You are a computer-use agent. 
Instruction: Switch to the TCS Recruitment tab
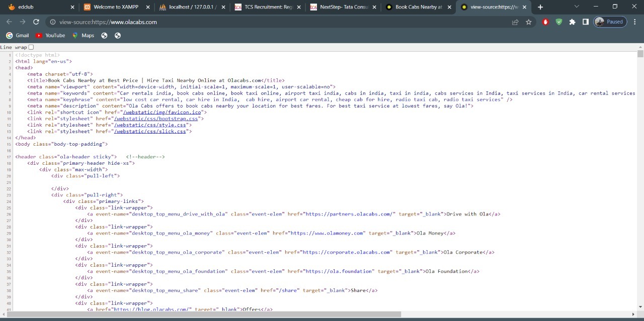268,7
